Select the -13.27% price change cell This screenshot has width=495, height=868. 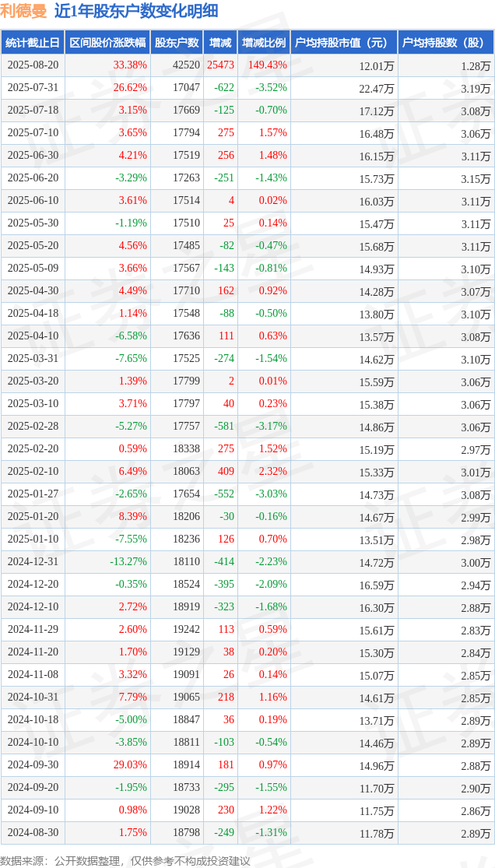(128, 561)
